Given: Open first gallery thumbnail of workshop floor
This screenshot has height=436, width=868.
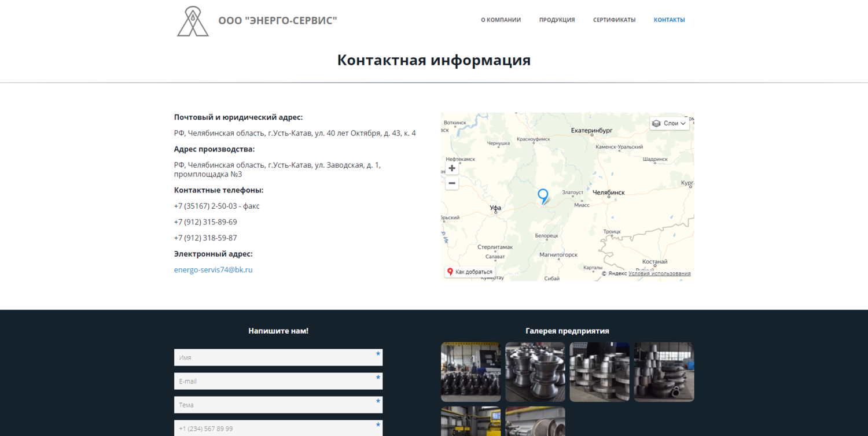Looking at the screenshot, I should click(471, 372).
